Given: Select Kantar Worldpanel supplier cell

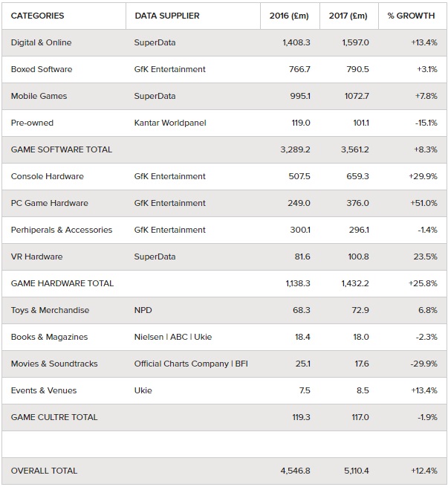Looking at the screenshot, I should (170, 123).
